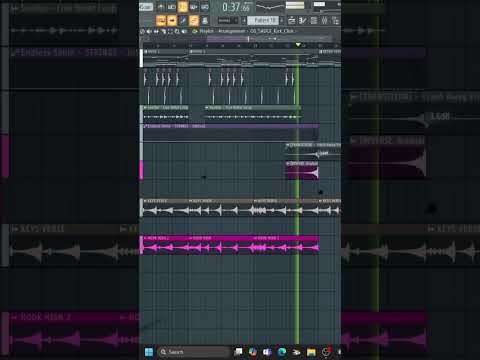This screenshot has height=360, width=480.
Task: Select the gray crash clip above the pink riser clip
Action: (313, 151)
